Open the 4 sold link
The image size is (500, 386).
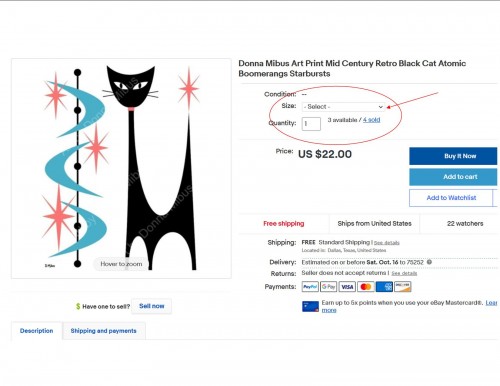click(x=371, y=120)
